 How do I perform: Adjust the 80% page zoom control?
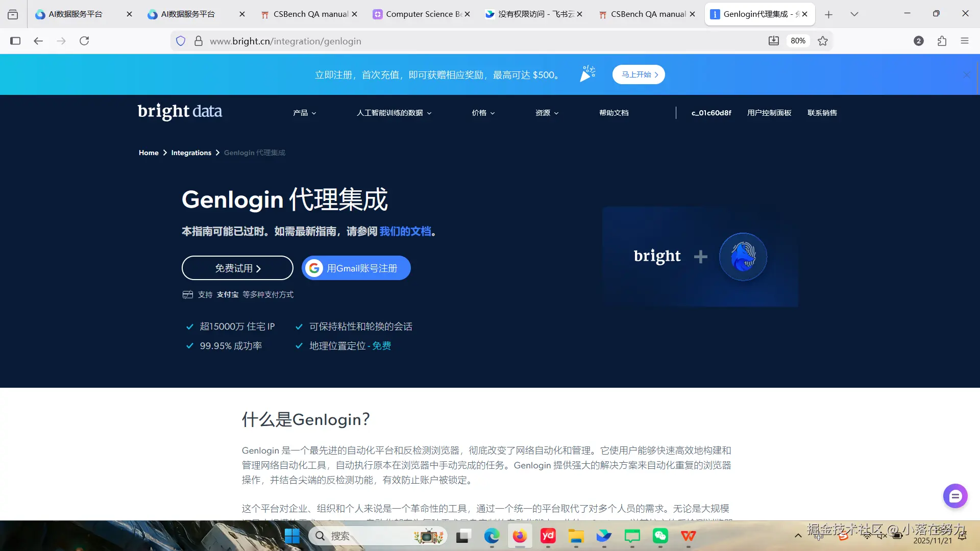[x=798, y=41]
